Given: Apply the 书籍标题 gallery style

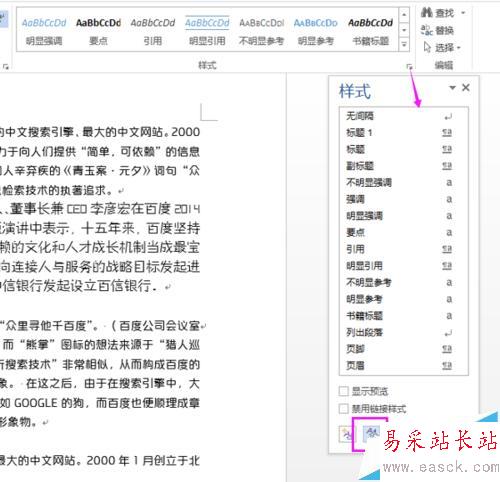Looking at the screenshot, I should click(371, 31).
